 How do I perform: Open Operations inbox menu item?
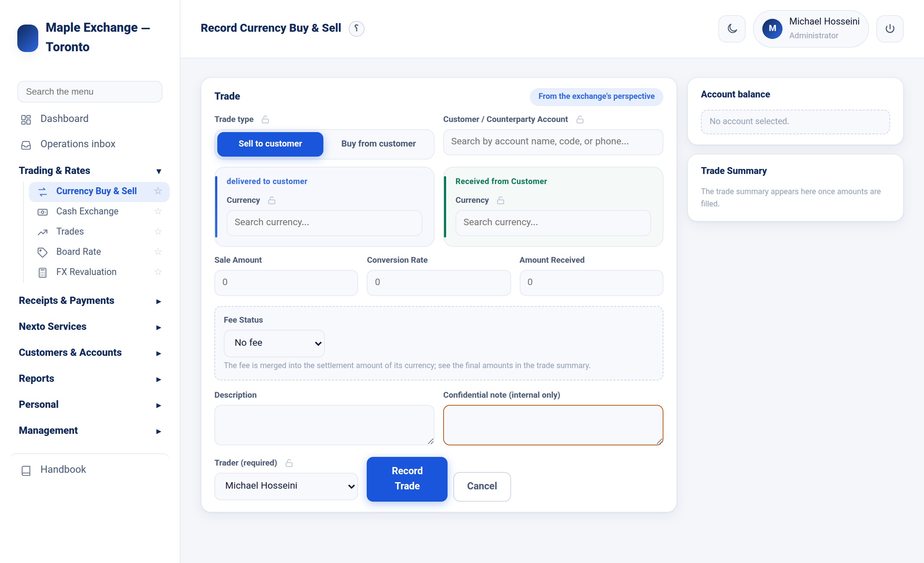90,144
